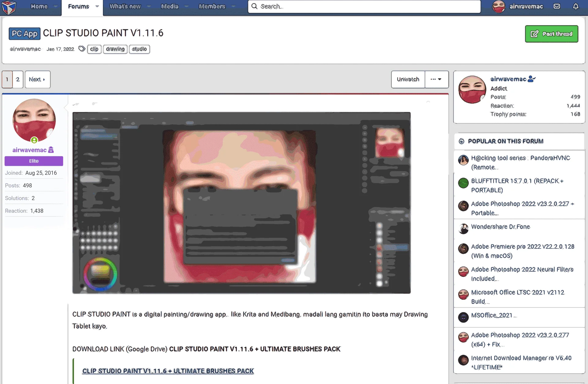Click the studio tag
The image size is (588, 384).
pos(139,49)
